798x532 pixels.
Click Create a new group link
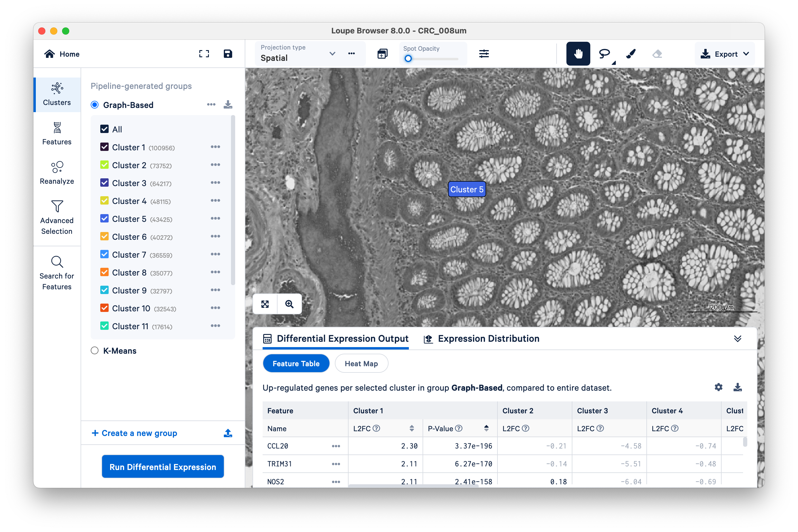pyautogui.click(x=135, y=433)
